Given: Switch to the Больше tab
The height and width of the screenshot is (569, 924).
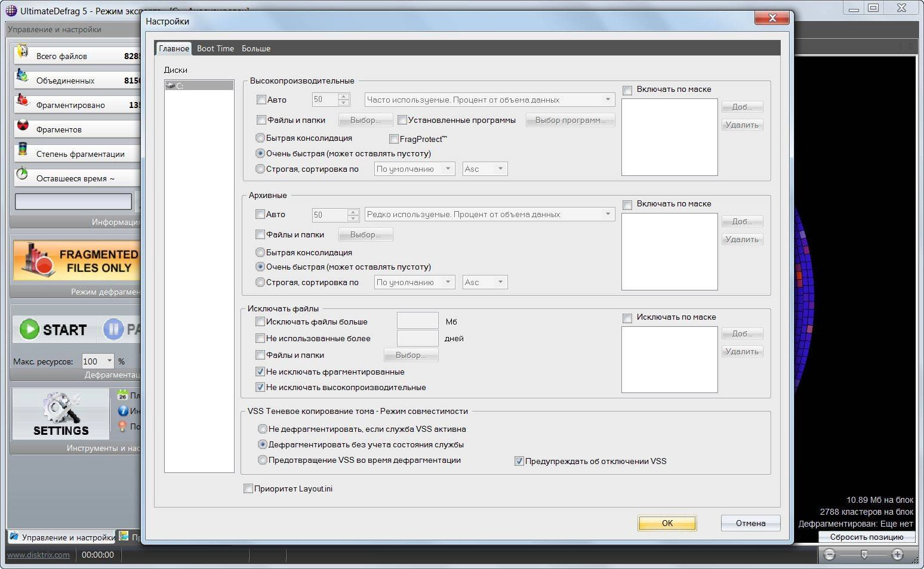Looking at the screenshot, I should [x=256, y=48].
